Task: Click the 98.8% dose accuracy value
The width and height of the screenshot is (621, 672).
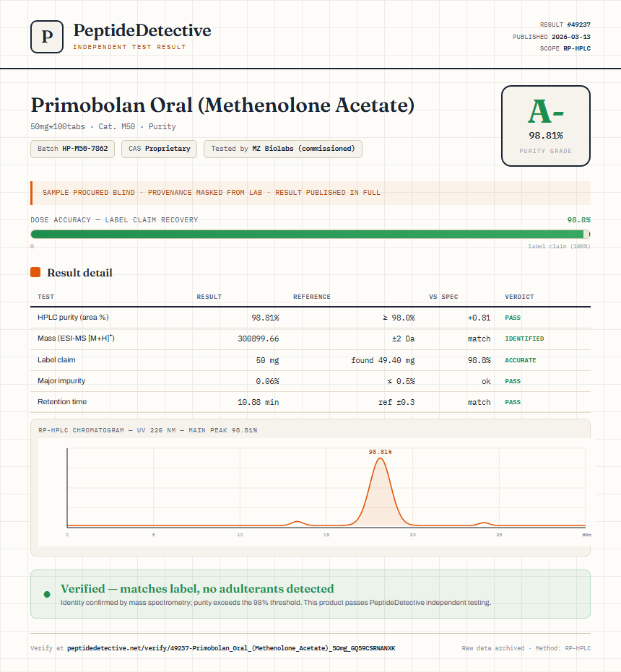Action: (578, 220)
